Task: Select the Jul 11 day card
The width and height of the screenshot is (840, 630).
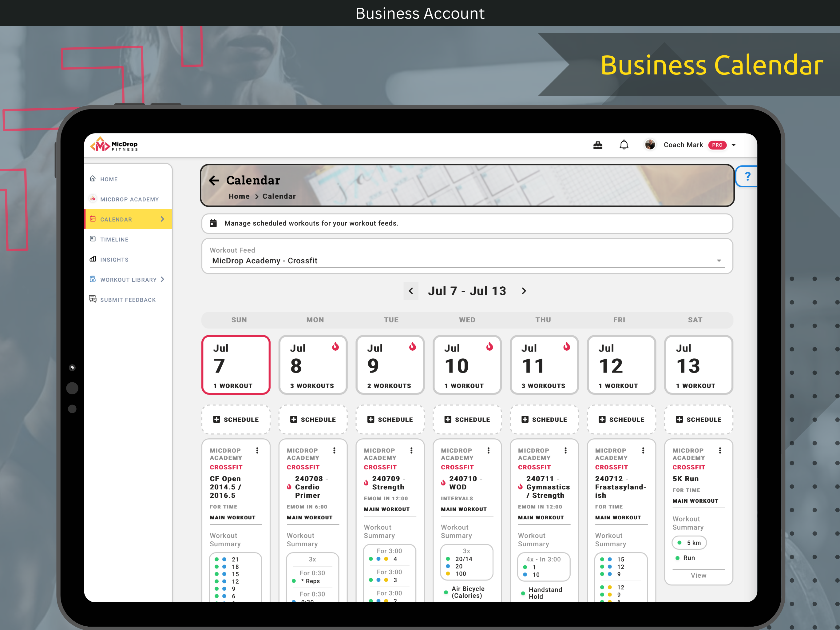Action: [x=544, y=365]
